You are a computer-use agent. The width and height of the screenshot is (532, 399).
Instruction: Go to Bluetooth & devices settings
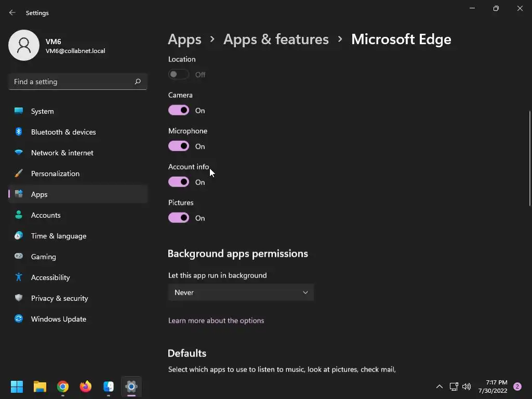tap(63, 132)
